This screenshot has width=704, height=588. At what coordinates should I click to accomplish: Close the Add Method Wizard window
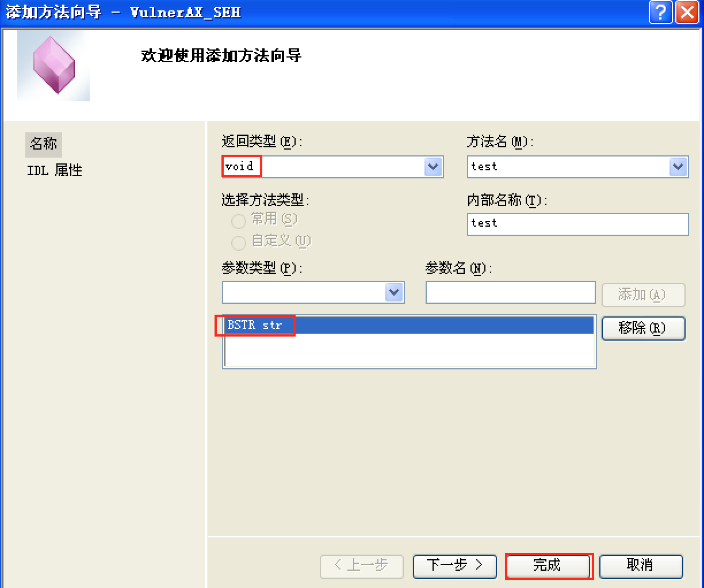click(687, 12)
